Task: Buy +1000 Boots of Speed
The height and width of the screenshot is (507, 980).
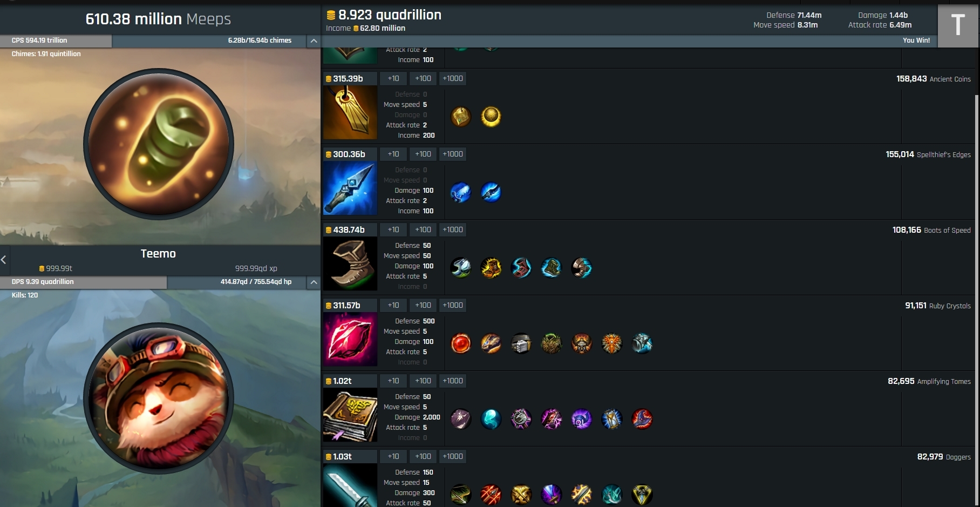Action: 453,229
